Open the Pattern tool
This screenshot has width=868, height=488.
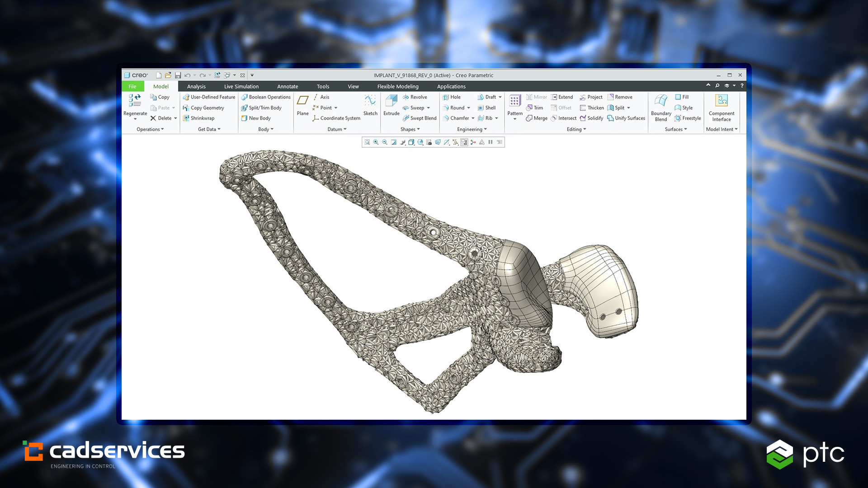(x=514, y=108)
